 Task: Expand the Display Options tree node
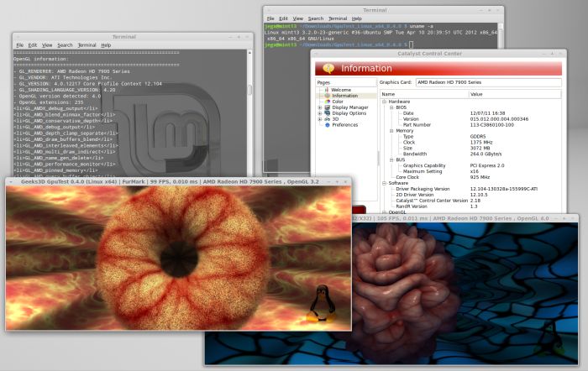[320, 113]
